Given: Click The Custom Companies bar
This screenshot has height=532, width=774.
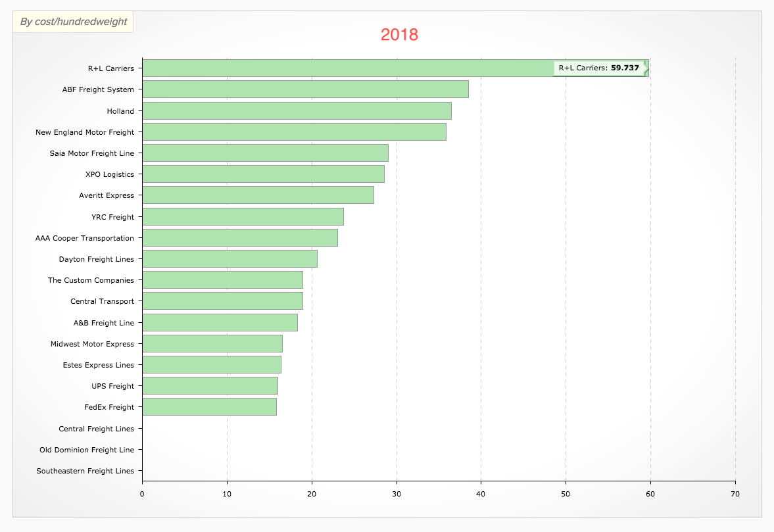Looking at the screenshot, I should click(223, 280).
